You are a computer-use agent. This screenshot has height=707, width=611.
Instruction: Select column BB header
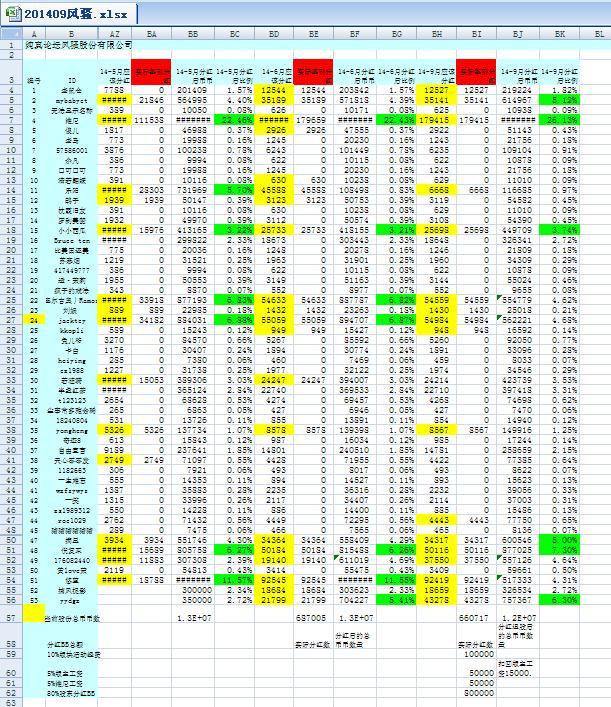point(193,34)
